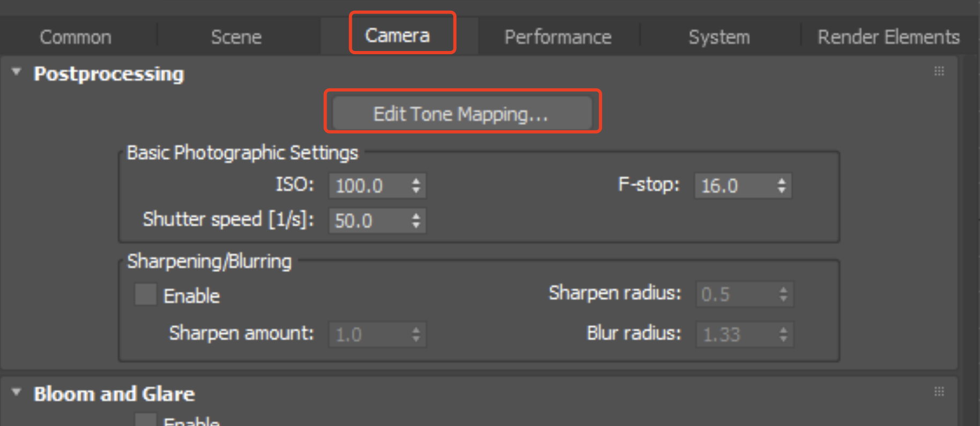Image resolution: width=980 pixels, height=426 pixels.
Task: Collapse the Postprocessing rollout
Action: (17, 72)
